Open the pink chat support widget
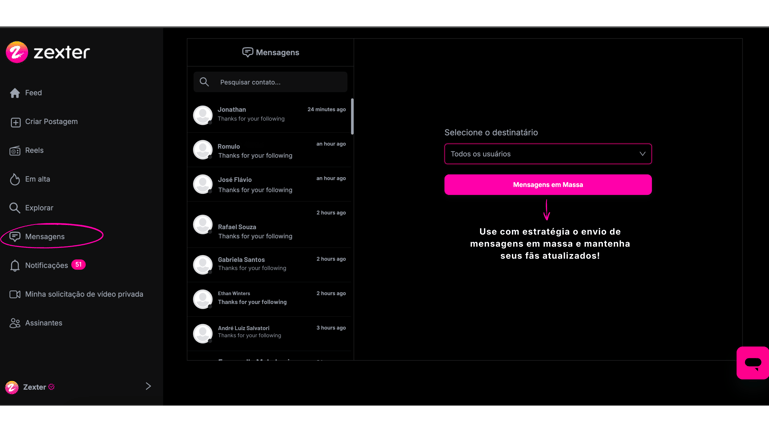Viewport: 769px width, 432px height. coord(752,363)
